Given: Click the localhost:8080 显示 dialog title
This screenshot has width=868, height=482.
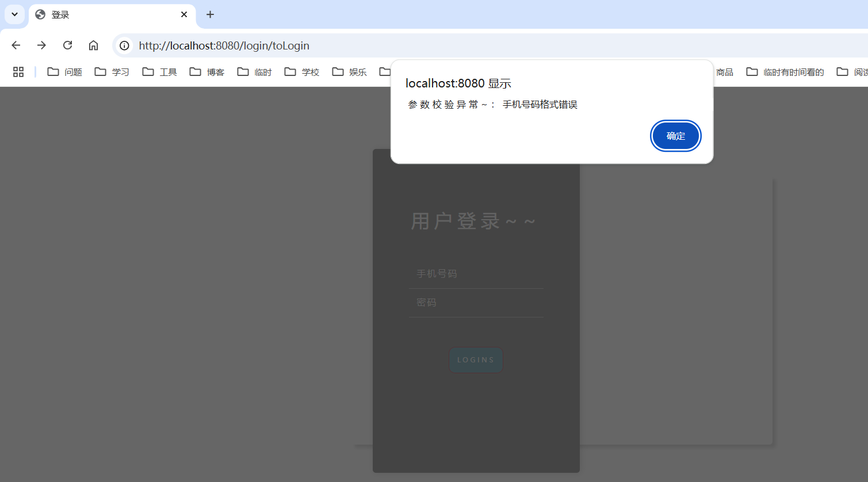Looking at the screenshot, I should click(x=458, y=83).
